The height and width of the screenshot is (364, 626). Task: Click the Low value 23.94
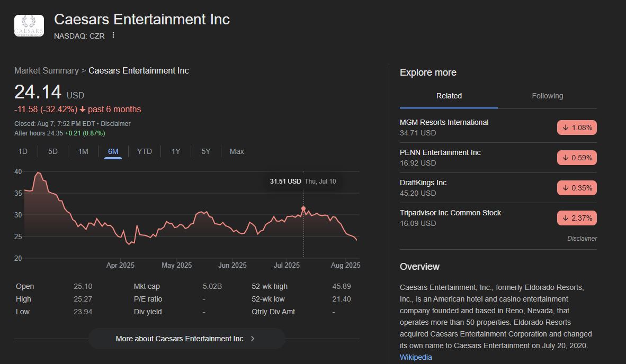[x=83, y=312]
